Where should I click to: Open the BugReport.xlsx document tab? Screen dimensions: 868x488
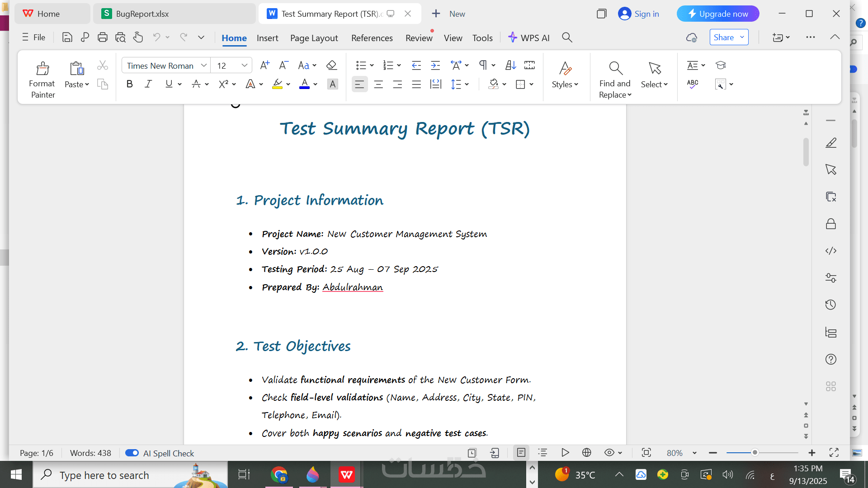coord(142,14)
